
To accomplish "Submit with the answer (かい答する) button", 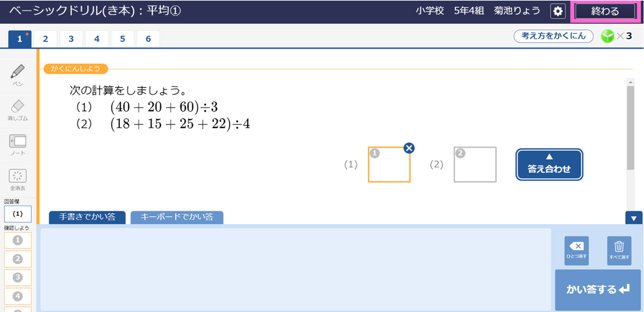I will [598, 290].
